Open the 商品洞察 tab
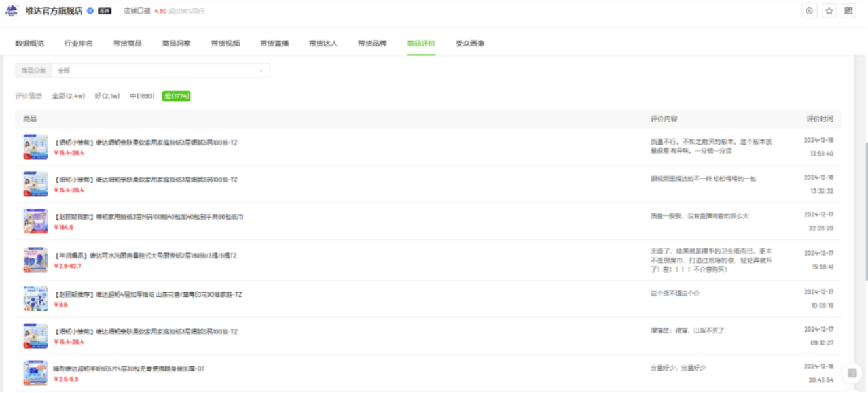 (x=176, y=44)
